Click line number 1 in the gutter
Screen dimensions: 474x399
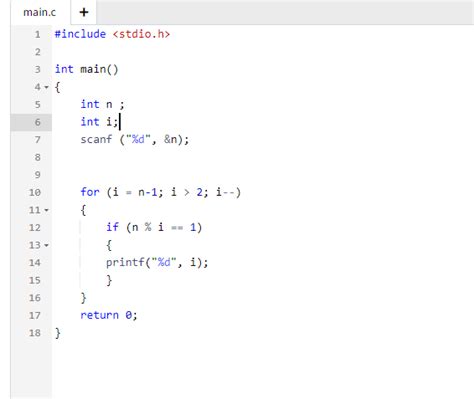(38, 34)
